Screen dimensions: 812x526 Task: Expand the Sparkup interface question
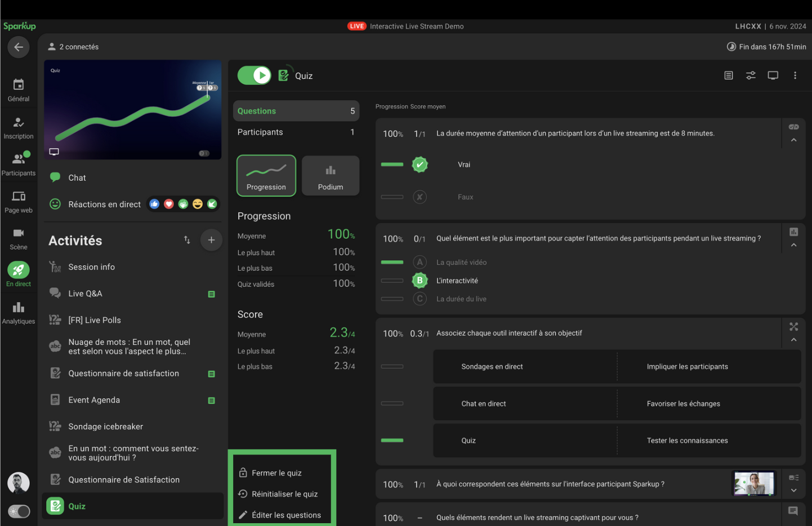pyautogui.click(x=793, y=491)
